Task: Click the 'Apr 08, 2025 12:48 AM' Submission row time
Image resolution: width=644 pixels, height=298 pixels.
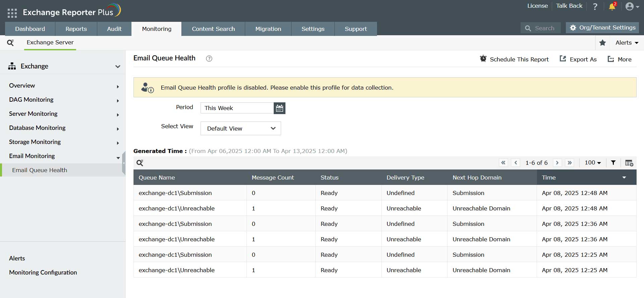Action: pos(575,193)
